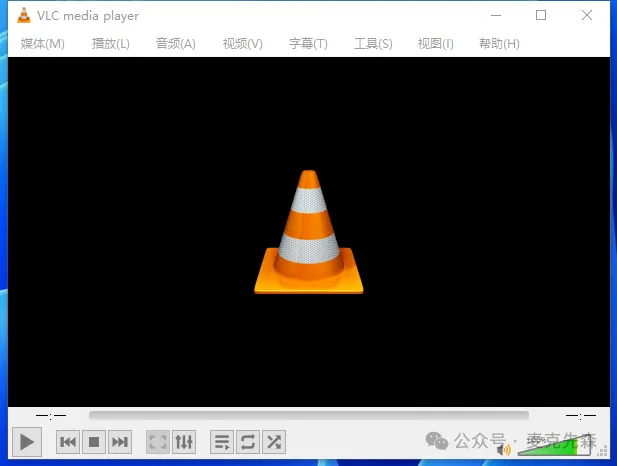Image resolution: width=617 pixels, height=466 pixels.
Task: Show the playlist view
Action: 222,442
